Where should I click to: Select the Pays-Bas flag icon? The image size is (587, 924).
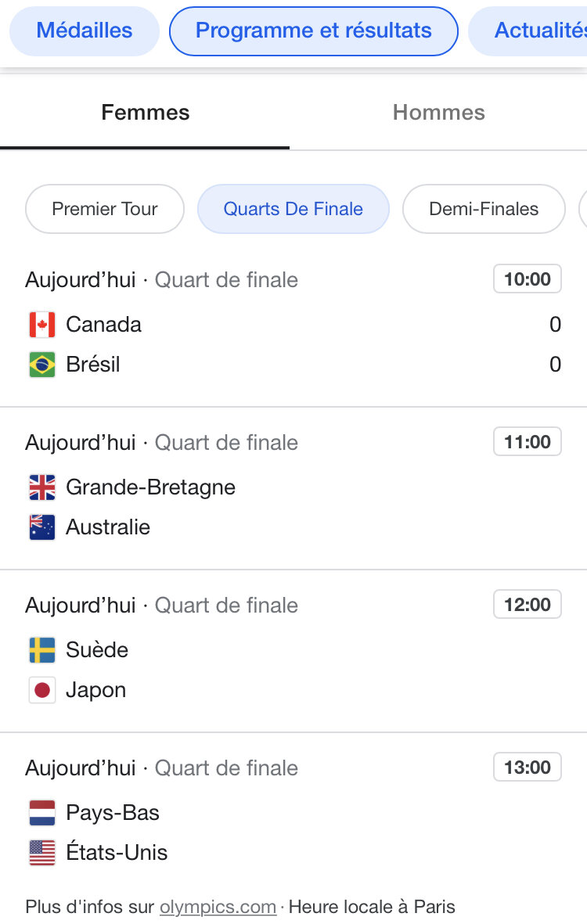[x=41, y=813]
